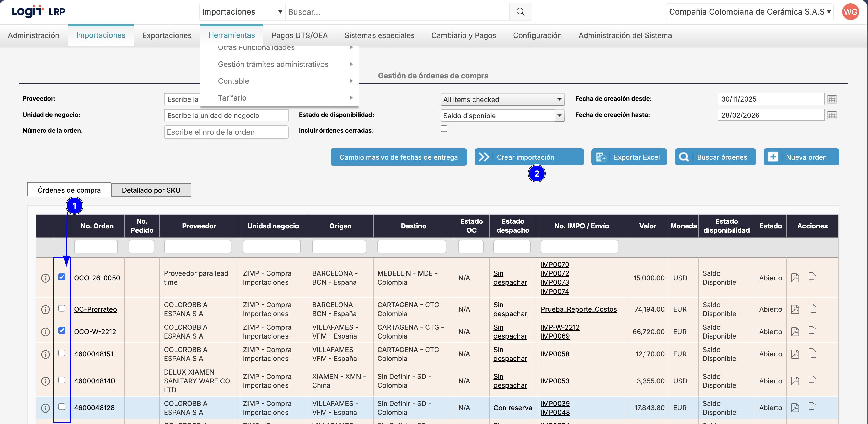Image resolution: width=868 pixels, height=424 pixels.
Task: Check the box for order OC-Prorrateo
Action: click(x=62, y=308)
